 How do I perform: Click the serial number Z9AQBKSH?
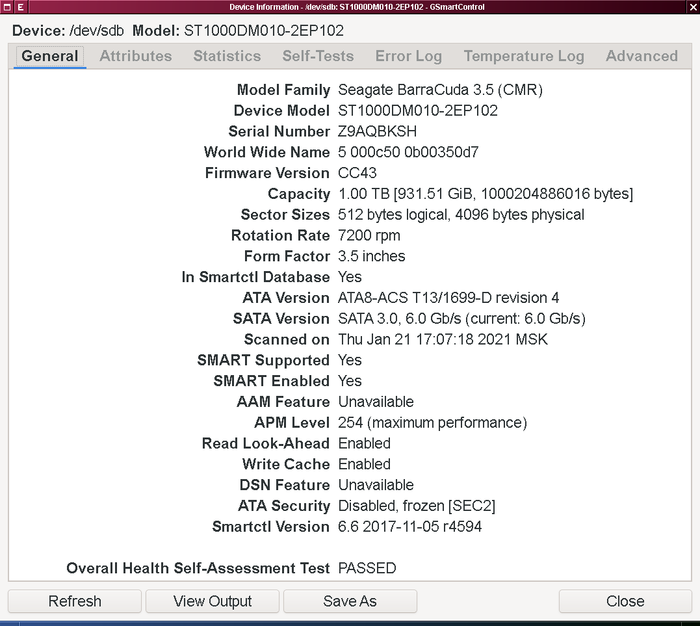point(377,131)
